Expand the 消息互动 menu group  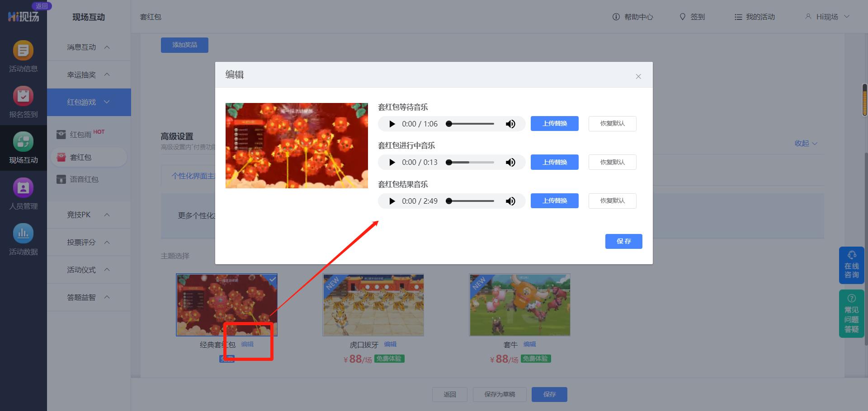coord(89,47)
